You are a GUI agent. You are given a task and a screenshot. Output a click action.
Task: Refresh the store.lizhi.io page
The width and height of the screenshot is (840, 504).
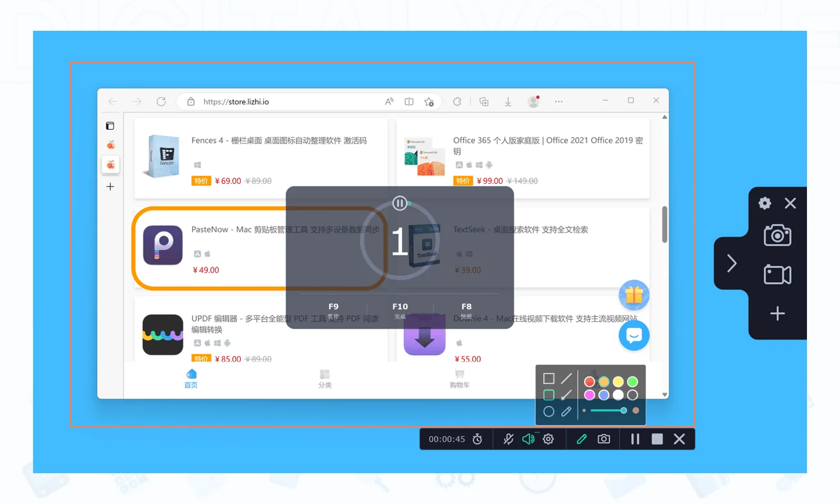click(x=161, y=101)
